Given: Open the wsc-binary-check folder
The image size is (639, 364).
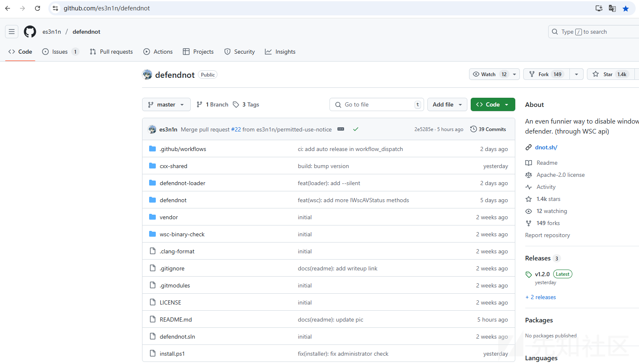Looking at the screenshot, I should tap(182, 234).
